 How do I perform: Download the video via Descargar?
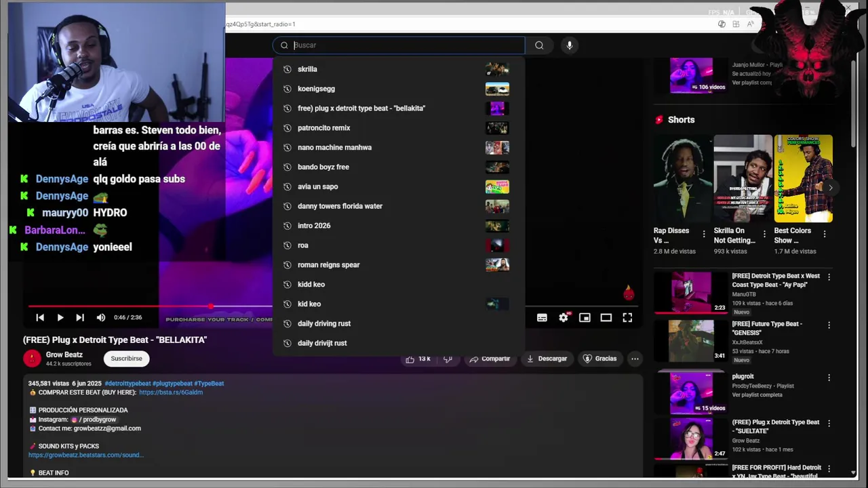pos(547,359)
